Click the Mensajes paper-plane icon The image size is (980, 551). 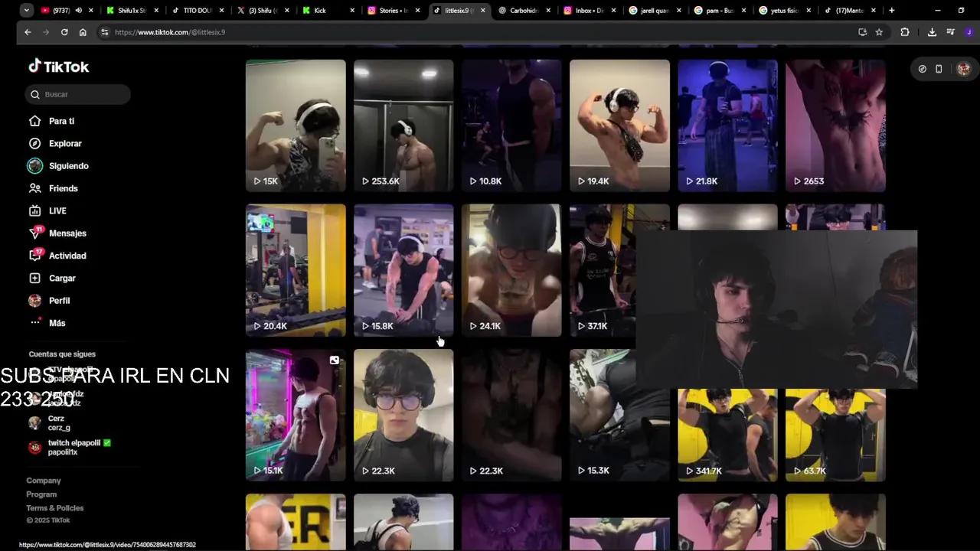pyautogui.click(x=34, y=233)
